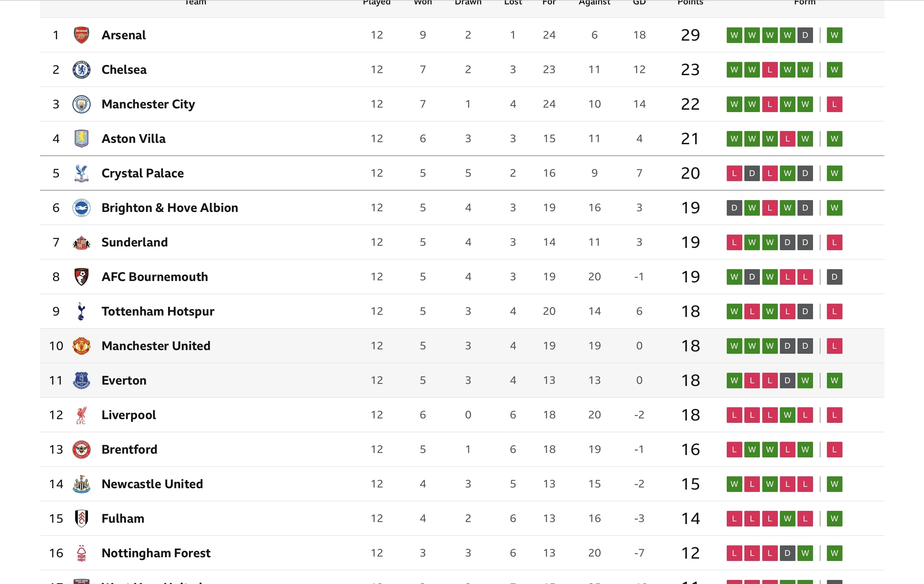Click the Liverpool liver bird crest
The height and width of the screenshot is (584, 924).
(x=81, y=415)
